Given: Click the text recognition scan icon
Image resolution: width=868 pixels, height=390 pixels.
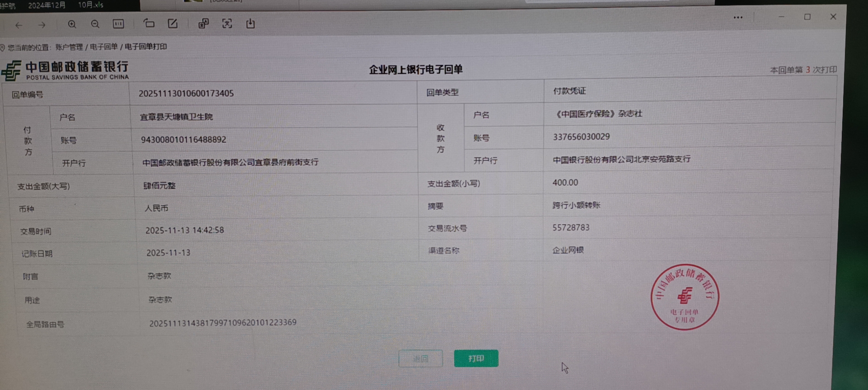Looking at the screenshot, I should click(227, 23).
